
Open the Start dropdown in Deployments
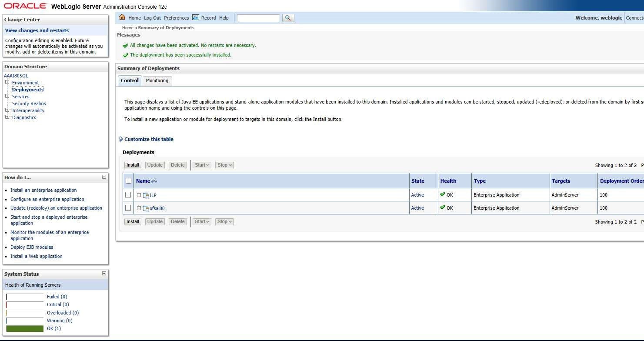click(201, 165)
